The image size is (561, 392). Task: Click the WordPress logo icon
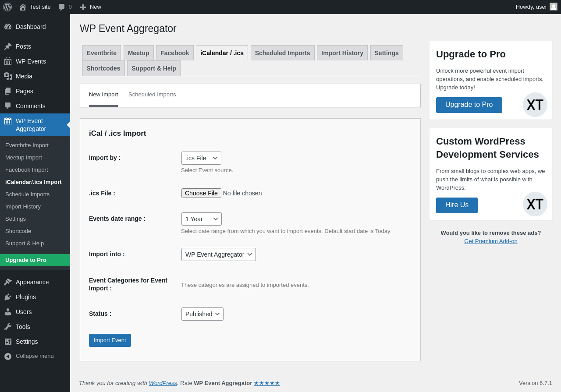7,7
